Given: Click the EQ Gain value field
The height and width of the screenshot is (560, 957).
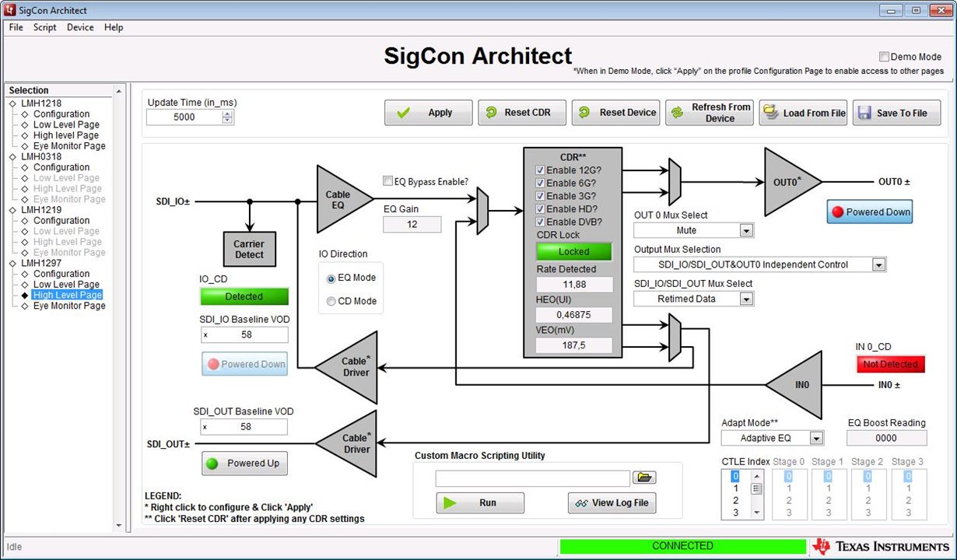Looking at the screenshot, I should [x=412, y=224].
